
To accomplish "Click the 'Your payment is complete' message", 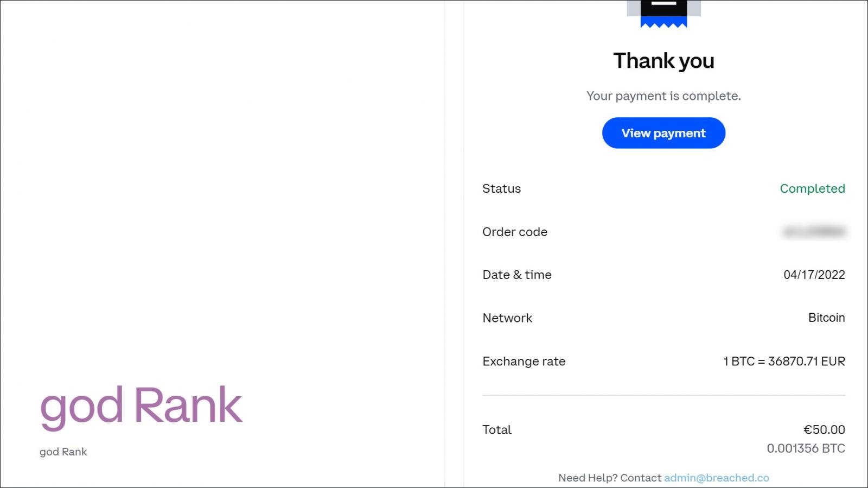I will coord(663,96).
